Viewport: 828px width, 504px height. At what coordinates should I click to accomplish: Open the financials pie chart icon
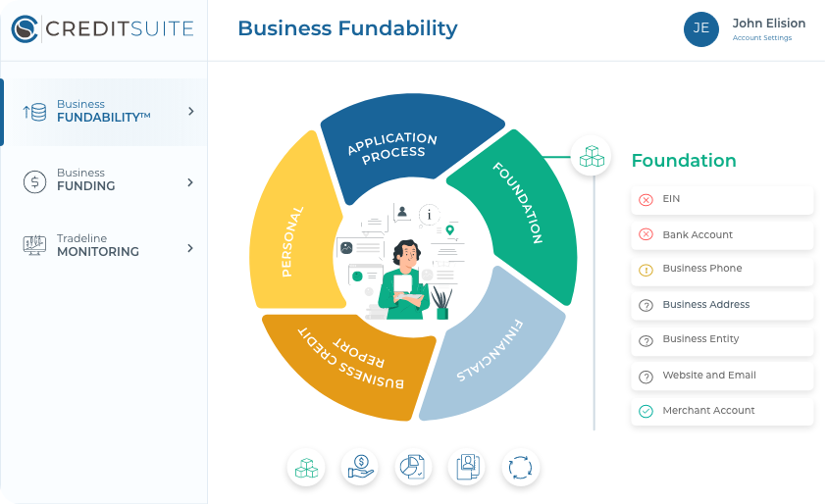414,468
